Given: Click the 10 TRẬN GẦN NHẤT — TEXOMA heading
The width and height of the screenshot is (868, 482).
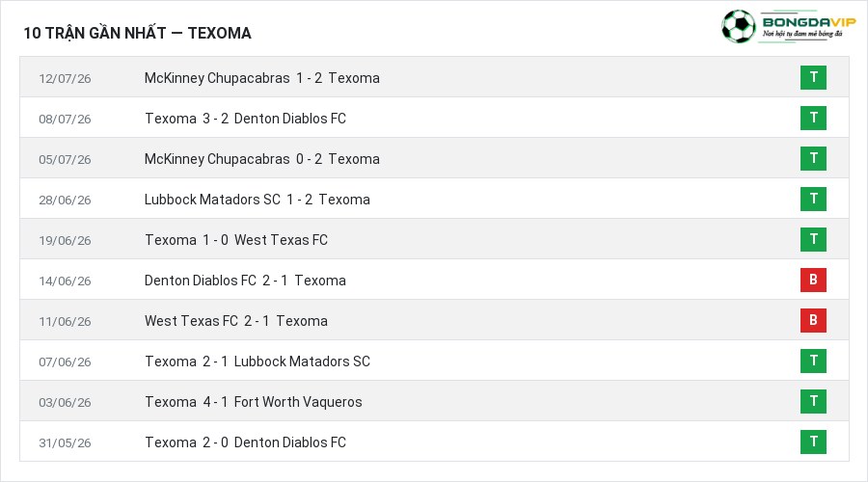Looking at the screenshot, I should coord(137,33).
